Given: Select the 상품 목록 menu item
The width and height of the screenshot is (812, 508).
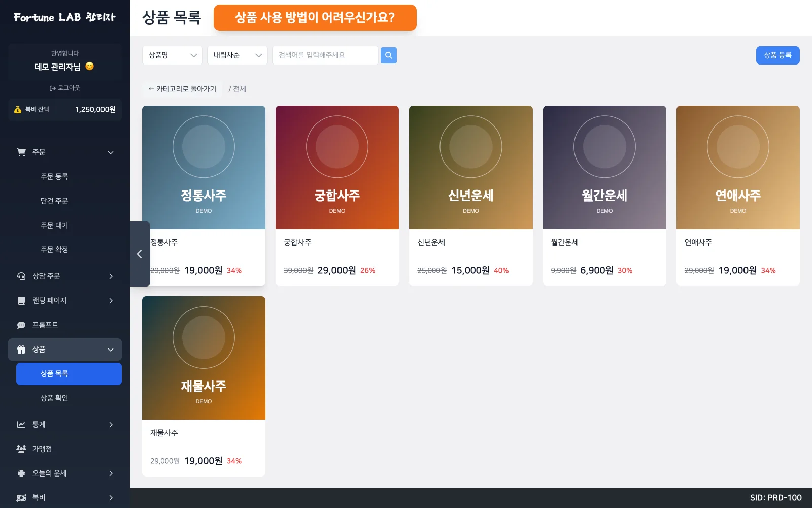Looking at the screenshot, I should click(69, 374).
